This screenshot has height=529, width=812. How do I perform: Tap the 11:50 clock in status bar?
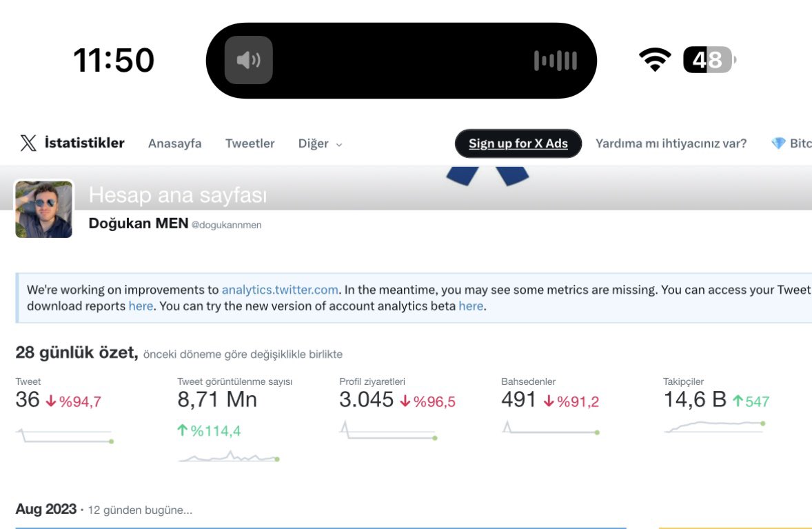pyautogui.click(x=114, y=60)
